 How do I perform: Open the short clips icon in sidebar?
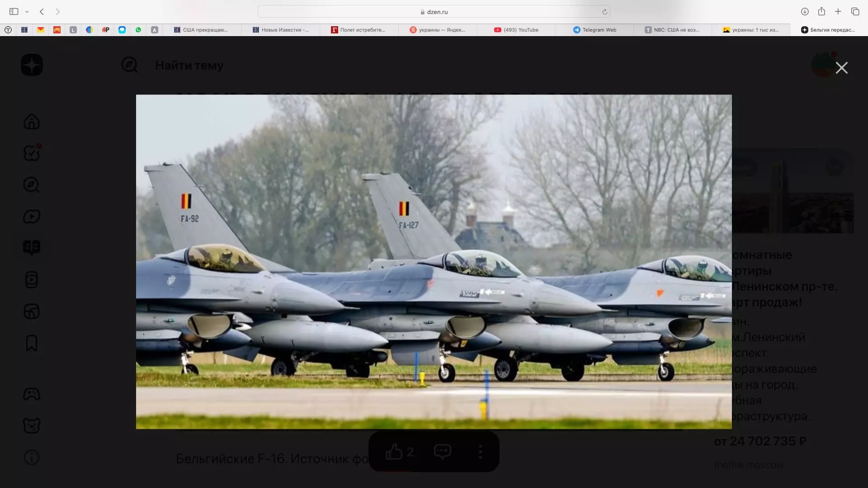[x=32, y=280]
